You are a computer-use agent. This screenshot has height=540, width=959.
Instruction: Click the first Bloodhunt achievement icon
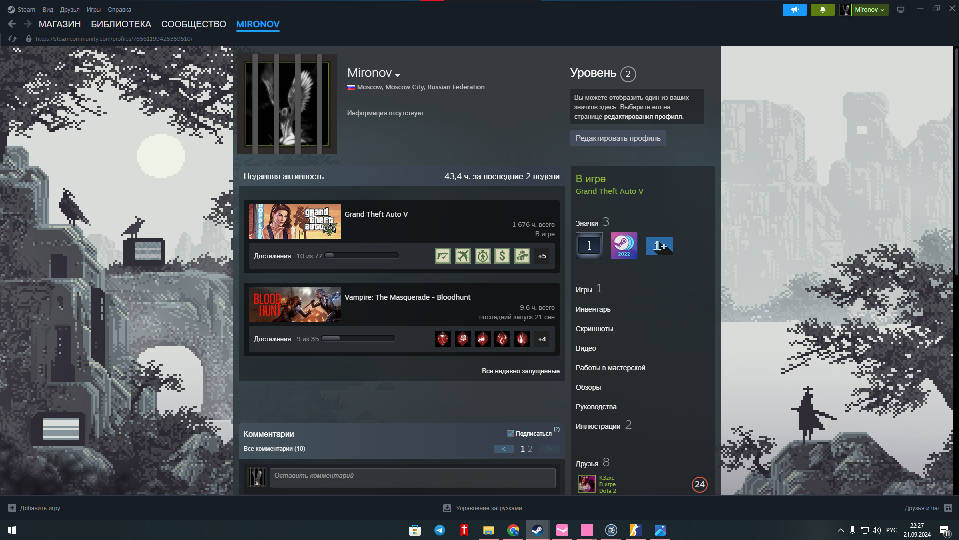(443, 338)
